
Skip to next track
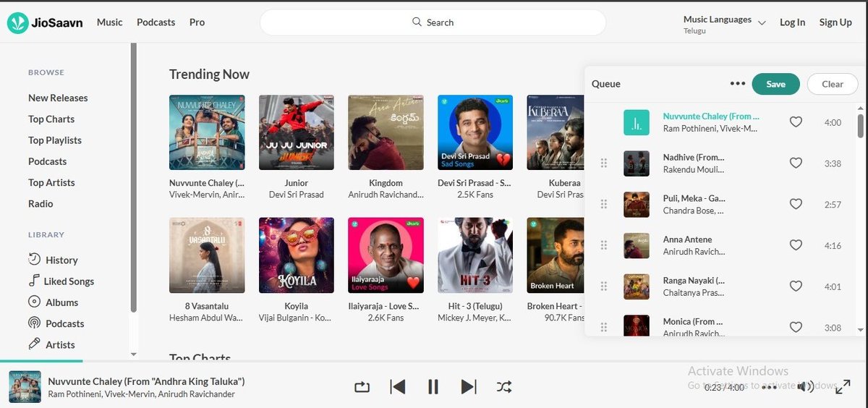469,387
